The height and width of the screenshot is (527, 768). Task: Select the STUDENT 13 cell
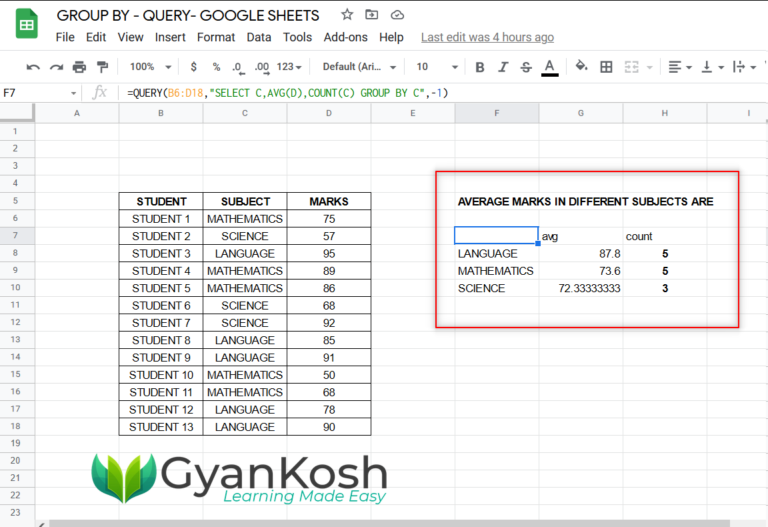tap(161, 427)
